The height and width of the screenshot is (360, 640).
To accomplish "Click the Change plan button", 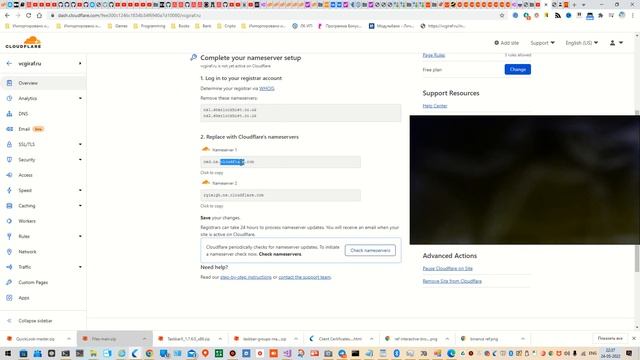I will click(518, 69).
